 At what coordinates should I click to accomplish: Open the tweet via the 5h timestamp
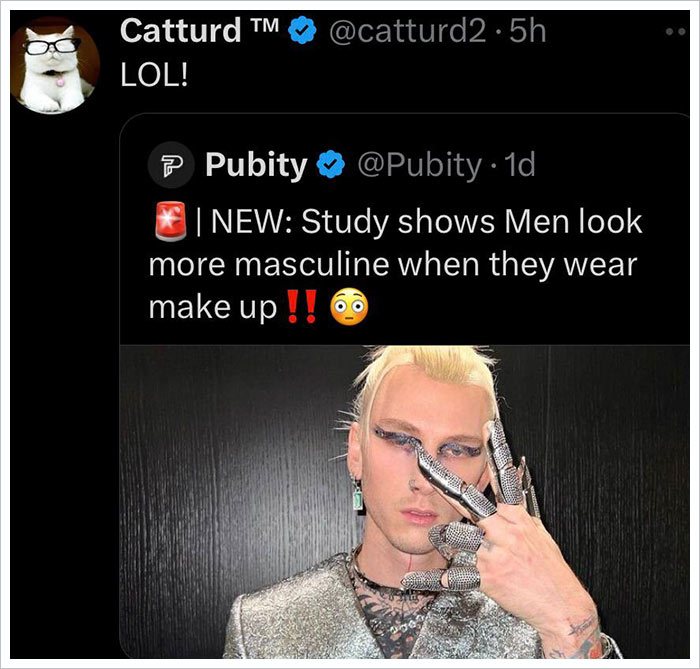[528, 31]
